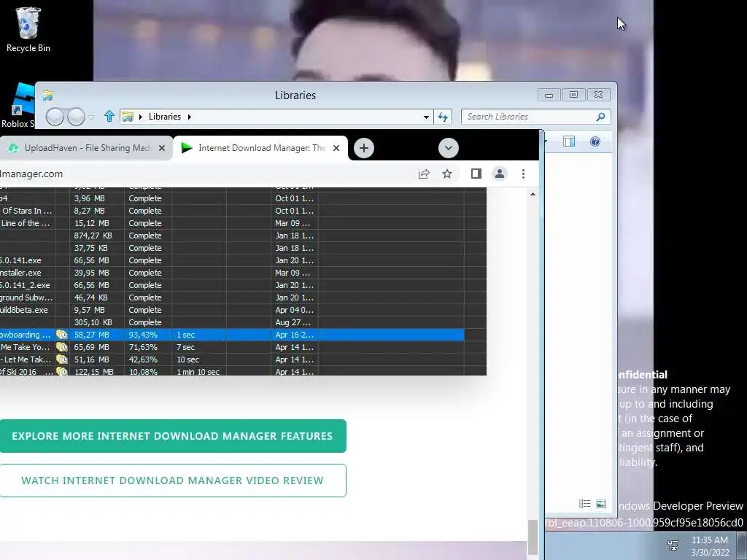Click the 10,08% download status
This screenshot has width=747, height=560.
pyautogui.click(x=143, y=371)
